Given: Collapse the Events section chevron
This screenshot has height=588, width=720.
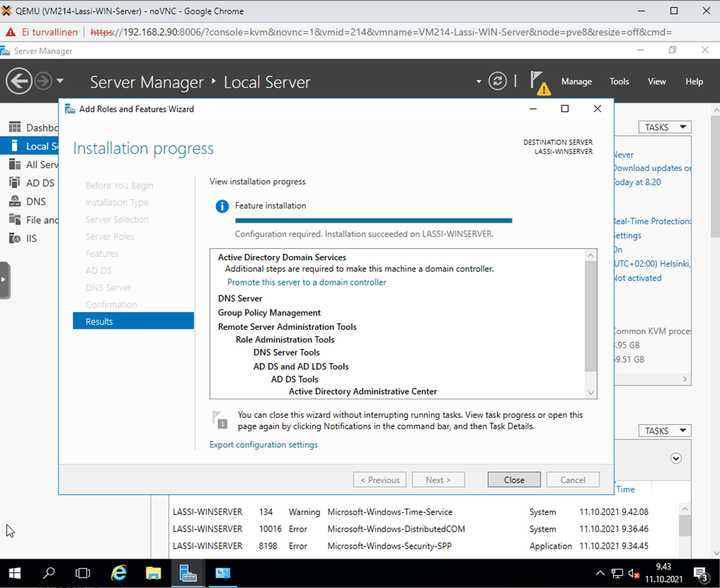Looking at the screenshot, I should point(676,459).
